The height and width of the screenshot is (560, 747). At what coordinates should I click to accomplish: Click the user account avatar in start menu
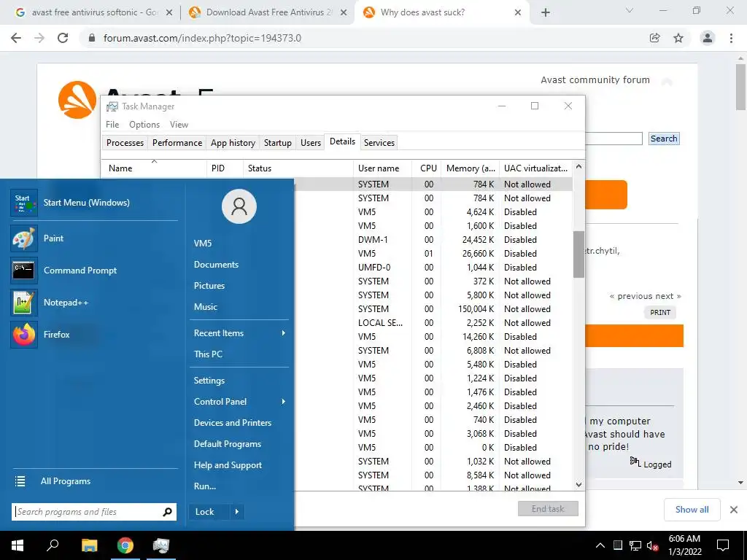[x=239, y=206]
